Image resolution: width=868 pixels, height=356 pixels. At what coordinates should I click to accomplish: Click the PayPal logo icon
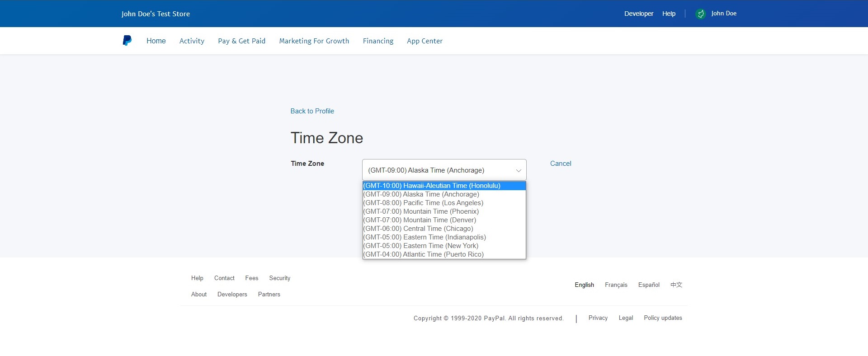[x=127, y=41]
